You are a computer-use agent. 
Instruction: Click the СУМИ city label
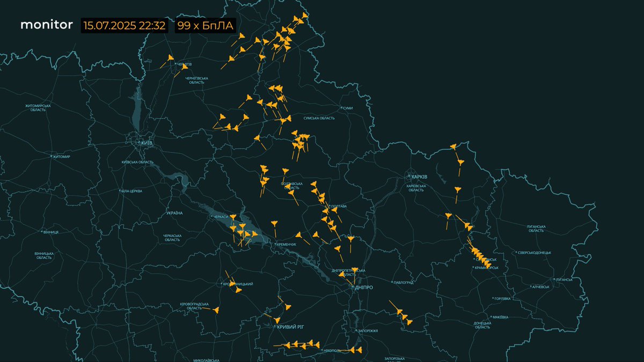coord(348,108)
